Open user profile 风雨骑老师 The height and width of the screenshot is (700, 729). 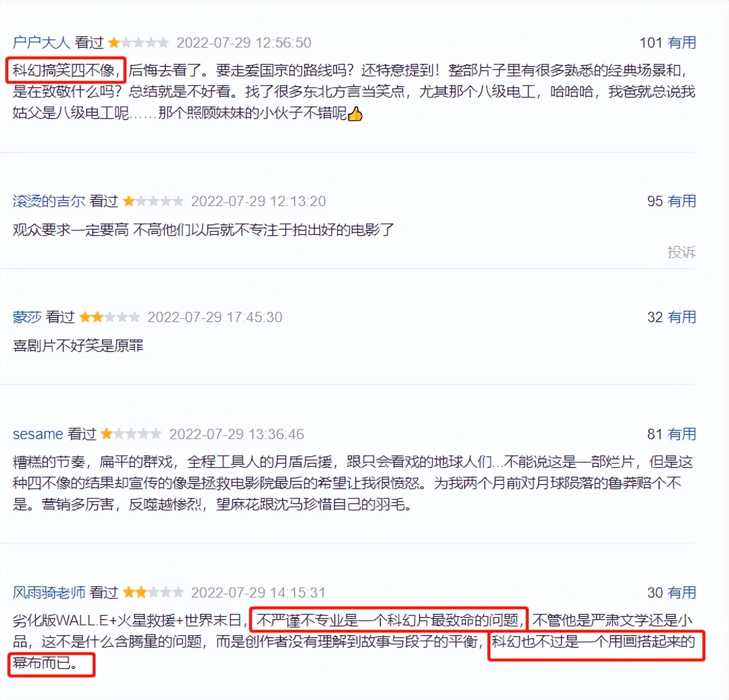click(48, 593)
